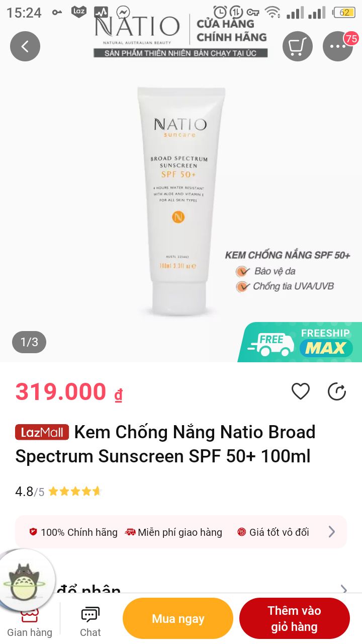The width and height of the screenshot is (362, 644).
Task: Tap the Natio store banner header
Action: click(x=180, y=36)
